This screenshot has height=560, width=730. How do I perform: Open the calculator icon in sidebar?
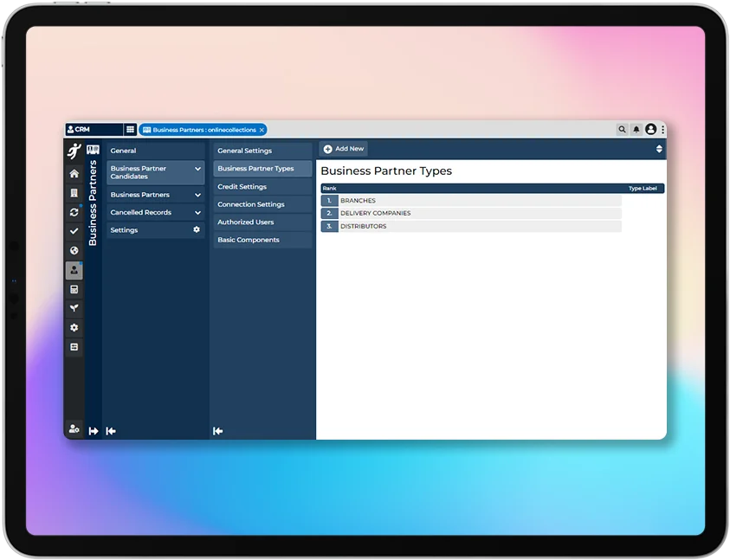click(x=74, y=289)
